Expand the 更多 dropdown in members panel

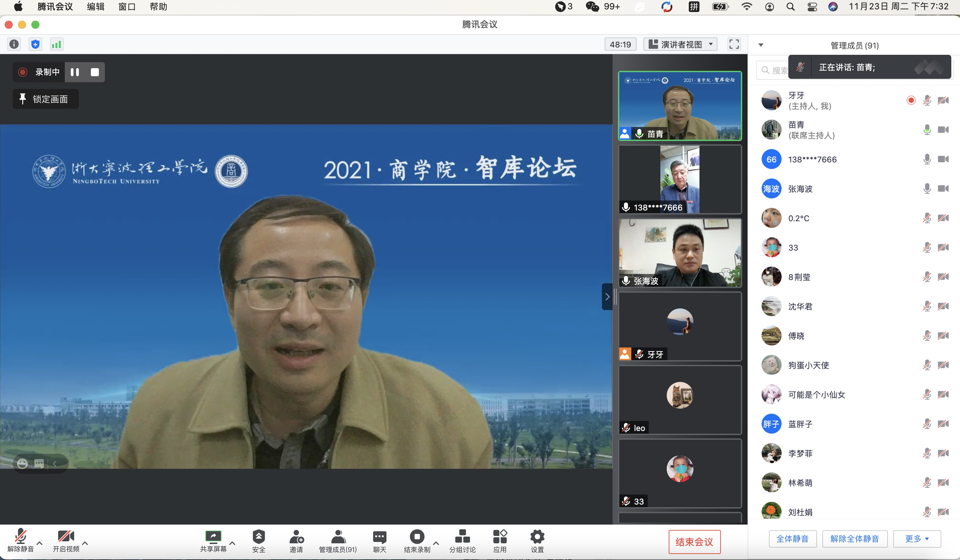[917, 539]
